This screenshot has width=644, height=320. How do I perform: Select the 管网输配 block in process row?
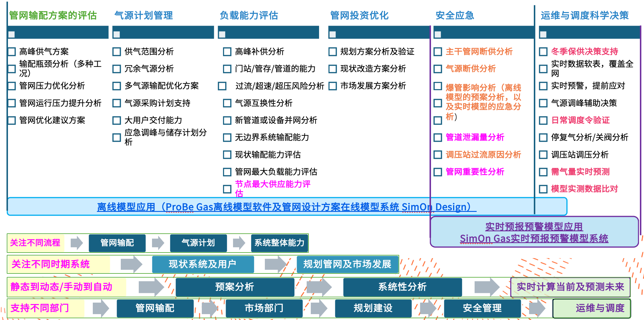117,243
